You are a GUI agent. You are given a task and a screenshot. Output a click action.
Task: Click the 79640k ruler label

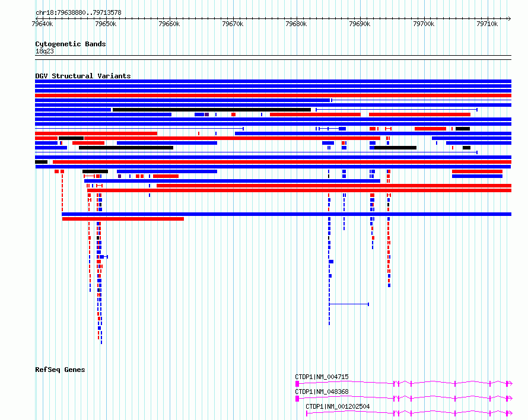pos(42,24)
